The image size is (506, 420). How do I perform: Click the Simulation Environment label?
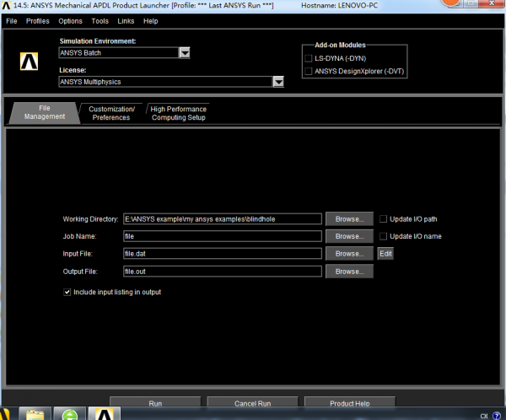(98, 41)
